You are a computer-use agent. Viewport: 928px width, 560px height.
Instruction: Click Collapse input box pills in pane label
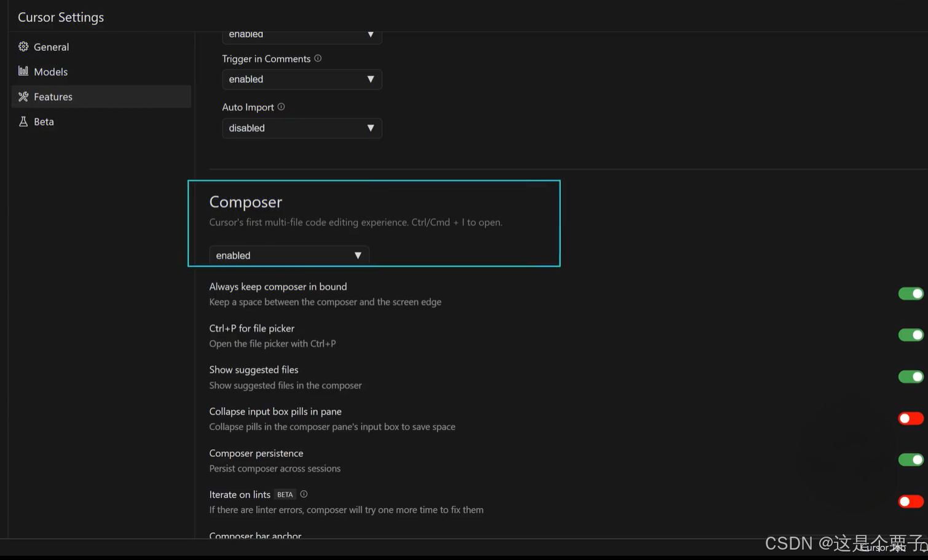(x=275, y=411)
